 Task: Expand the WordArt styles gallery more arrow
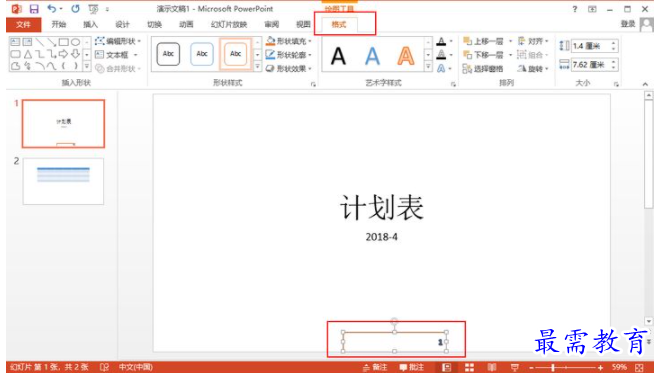click(x=428, y=66)
